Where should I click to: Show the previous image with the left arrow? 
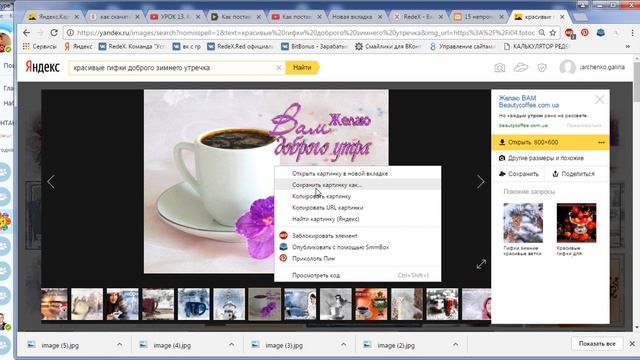pos(51,182)
